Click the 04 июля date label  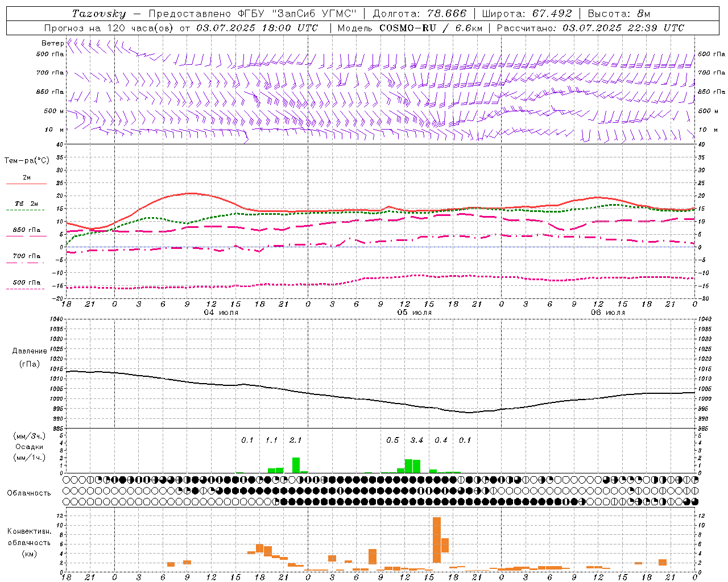point(221,313)
